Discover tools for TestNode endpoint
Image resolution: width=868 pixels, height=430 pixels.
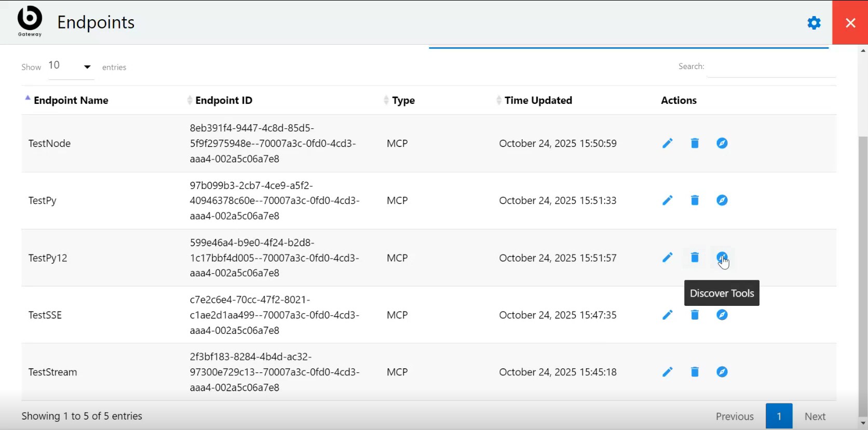click(722, 143)
